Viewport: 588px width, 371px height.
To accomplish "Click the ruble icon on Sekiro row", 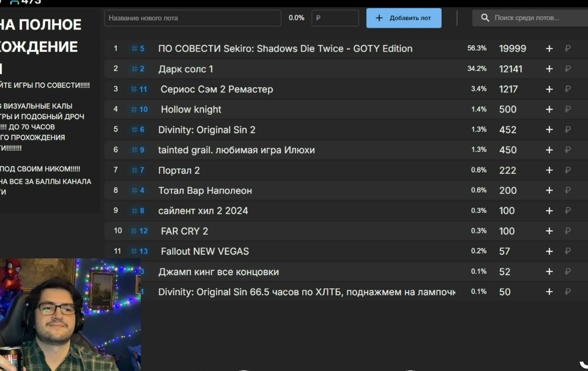I will 568,48.
